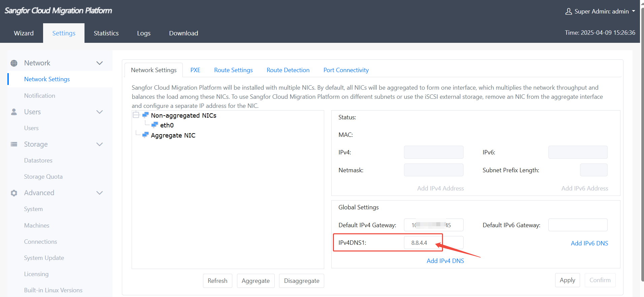Select eth0 in the NIC tree

click(167, 125)
